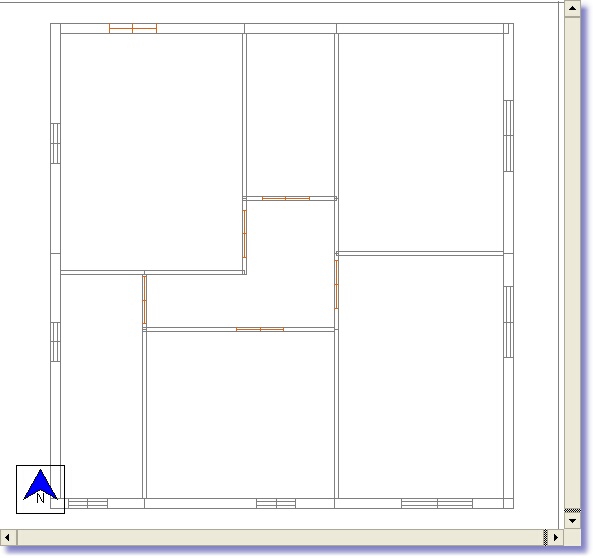
Task: Click inside the L-shaped central hallway
Action: (289, 265)
